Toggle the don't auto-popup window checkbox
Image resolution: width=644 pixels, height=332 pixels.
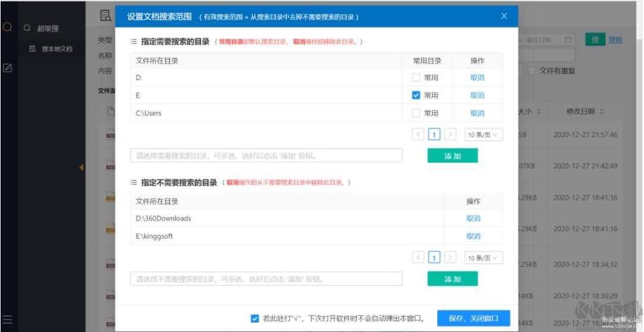coord(255,318)
